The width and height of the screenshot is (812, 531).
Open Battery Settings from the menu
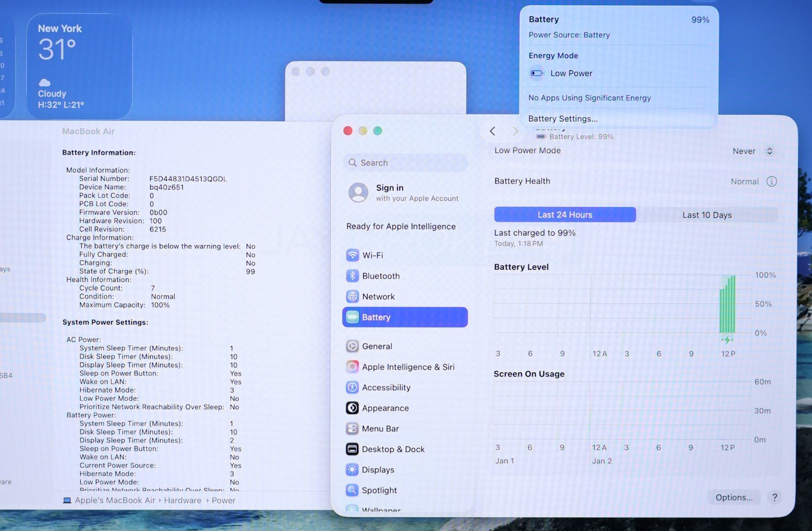(563, 119)
